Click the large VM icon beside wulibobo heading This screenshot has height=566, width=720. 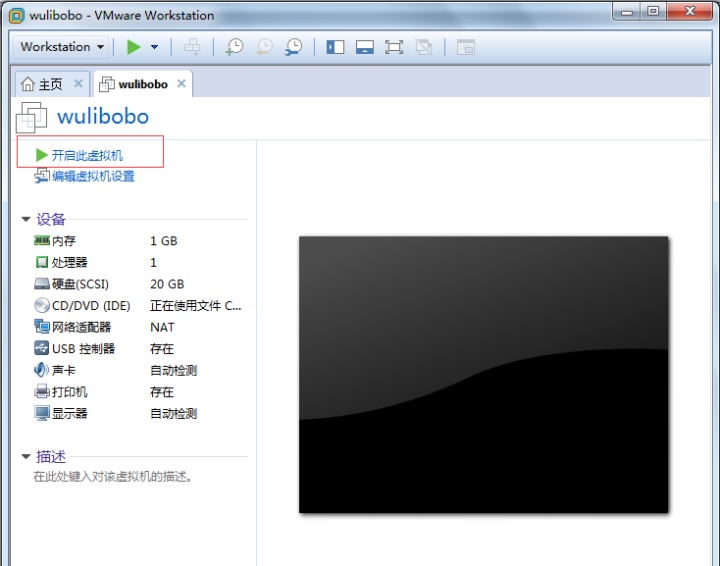31,118
